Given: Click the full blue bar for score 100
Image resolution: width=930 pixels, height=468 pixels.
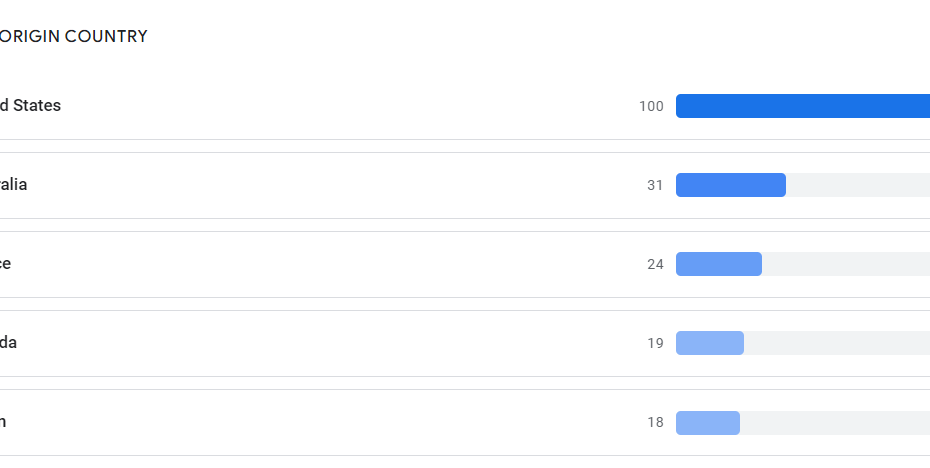Looking at the screenshot, I should click(x=802, y=106).
